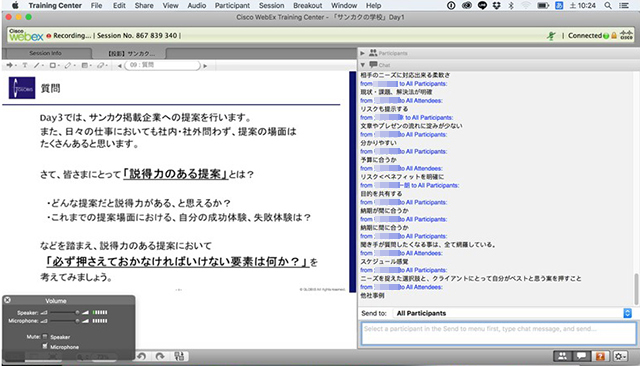Open the Breakout menu

(x=308, y=5)
